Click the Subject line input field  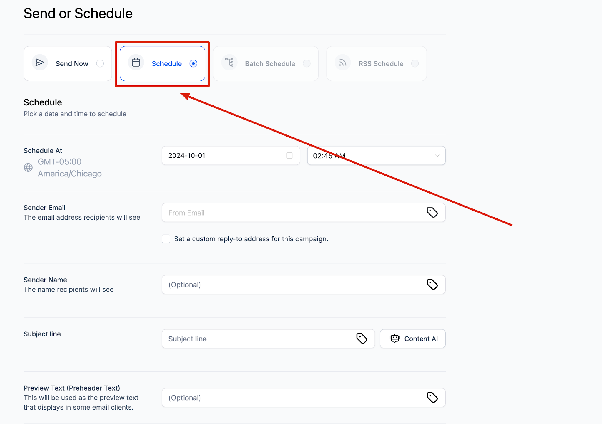tap(268, 339)
